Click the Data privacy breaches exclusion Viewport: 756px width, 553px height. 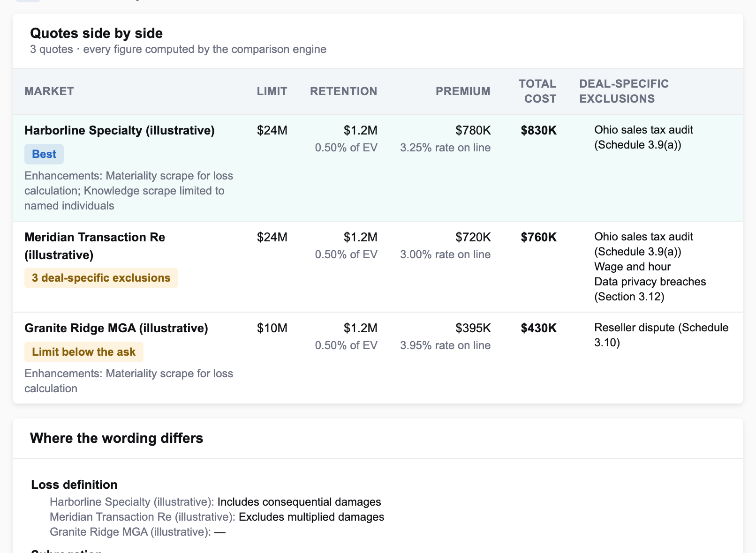(x=650, y=289)
